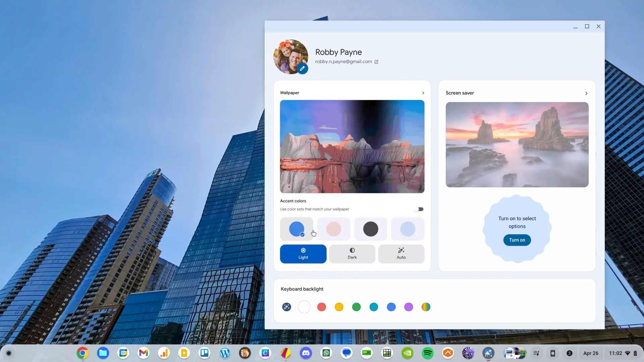Click the WordPress icon in taskbar

[225, 353]
